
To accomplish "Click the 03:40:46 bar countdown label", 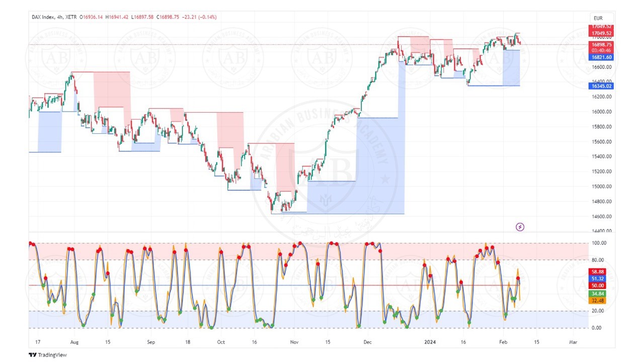I will pyautogui.click(x=601, y=51).
